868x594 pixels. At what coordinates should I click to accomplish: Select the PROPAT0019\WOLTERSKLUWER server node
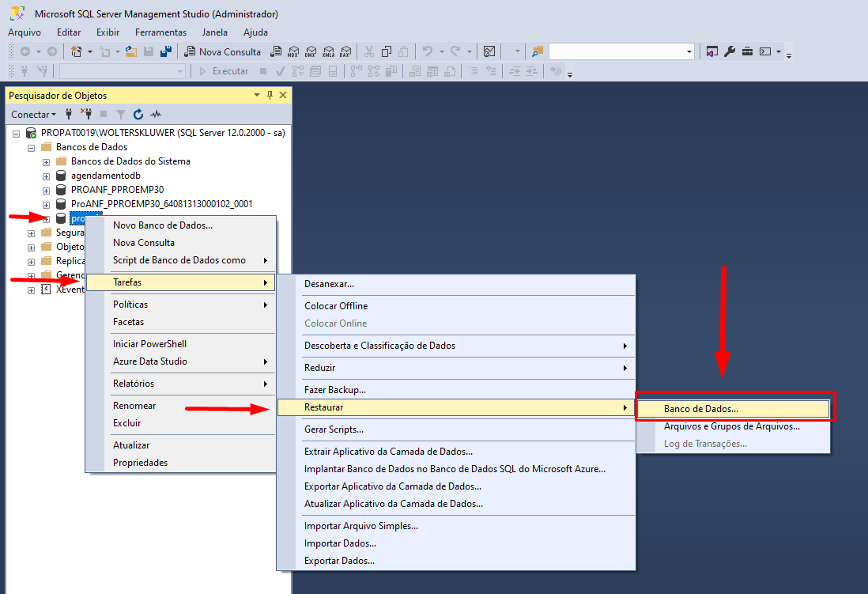[164, 132]
